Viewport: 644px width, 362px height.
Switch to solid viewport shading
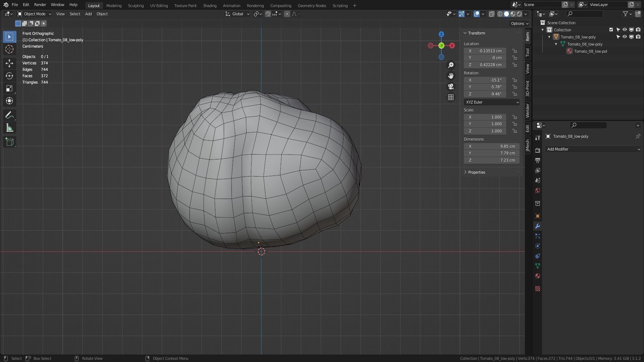506,14
